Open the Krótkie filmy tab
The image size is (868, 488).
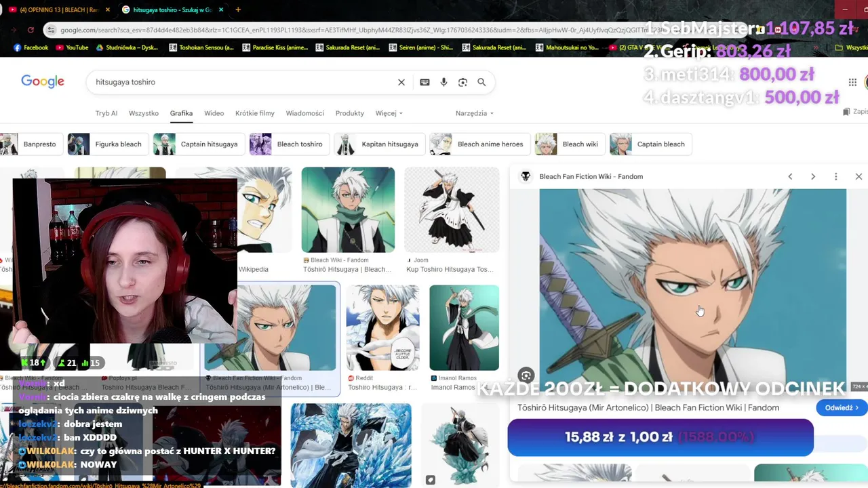tap(255, 113)
